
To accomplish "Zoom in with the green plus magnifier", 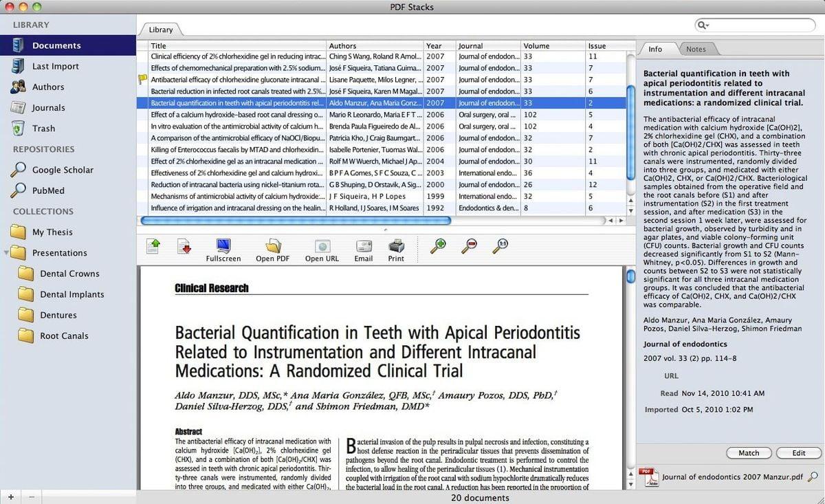I will click(438, 245).
